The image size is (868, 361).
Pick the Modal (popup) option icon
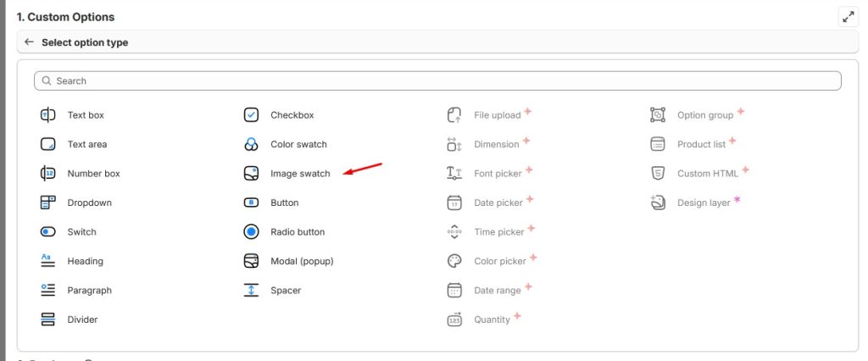coord(251,261)
